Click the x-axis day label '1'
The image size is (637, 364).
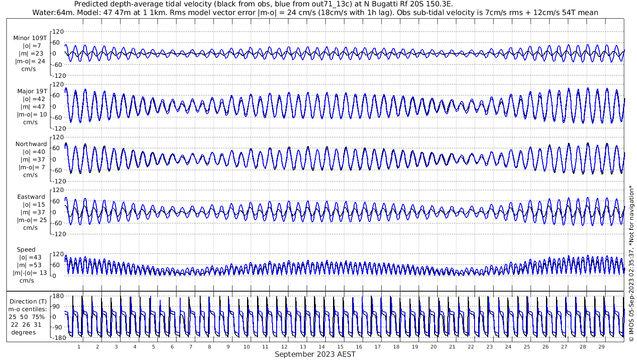(79, 347)
